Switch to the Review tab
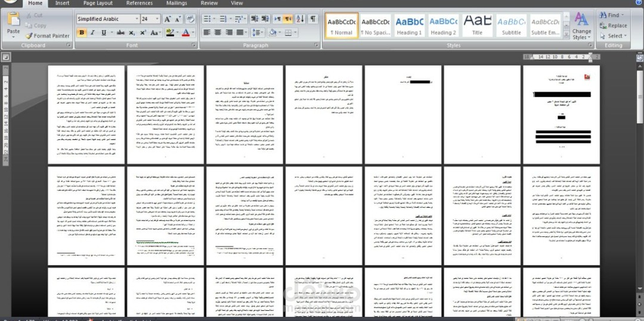Image resolution: width=644 pixels, height=321 pixels. point(209,3)
